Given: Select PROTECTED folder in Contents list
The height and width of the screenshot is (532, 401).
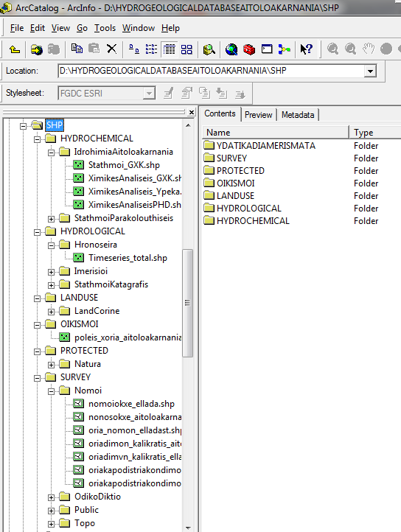Looking at the screenshot, I should [x=240, y=171].
